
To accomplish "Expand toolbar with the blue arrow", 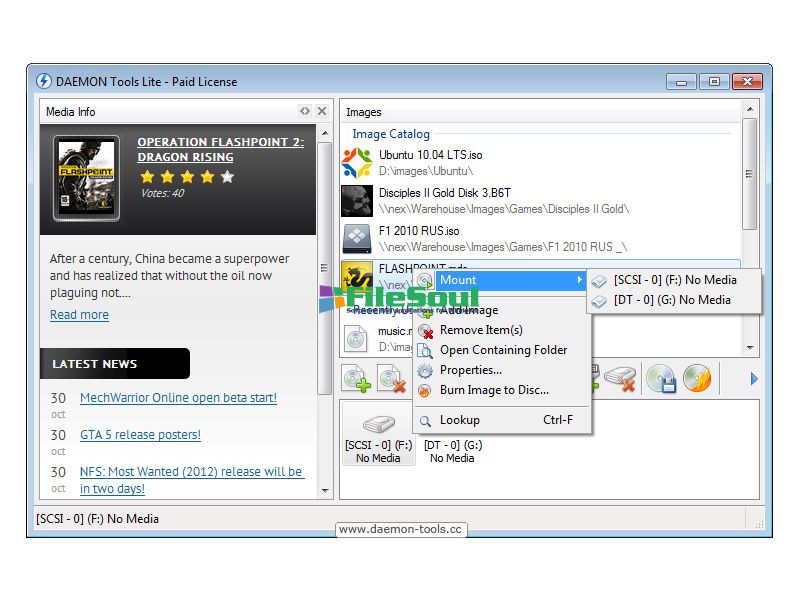I will (x=754, y=379).
